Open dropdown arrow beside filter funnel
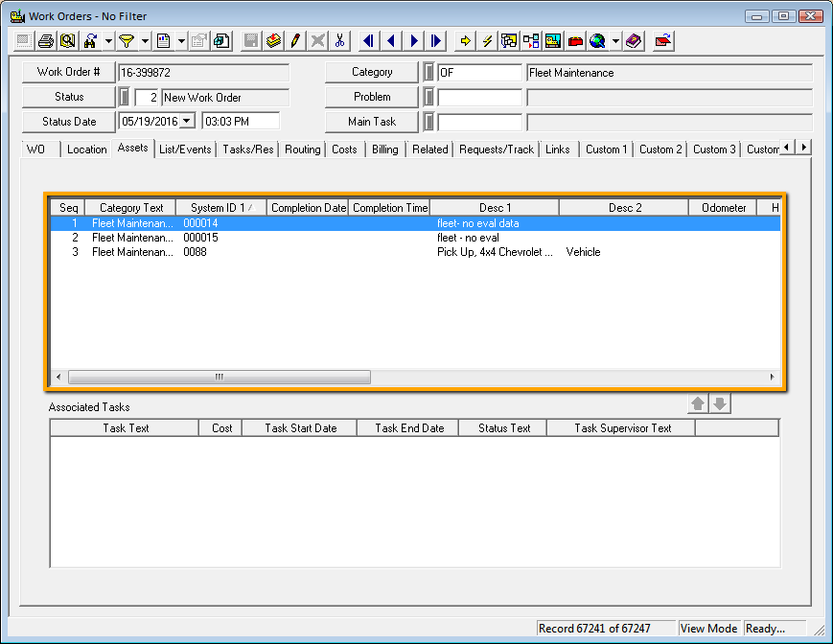The width and height of the screenshot is (833, 644). (145, 41)
